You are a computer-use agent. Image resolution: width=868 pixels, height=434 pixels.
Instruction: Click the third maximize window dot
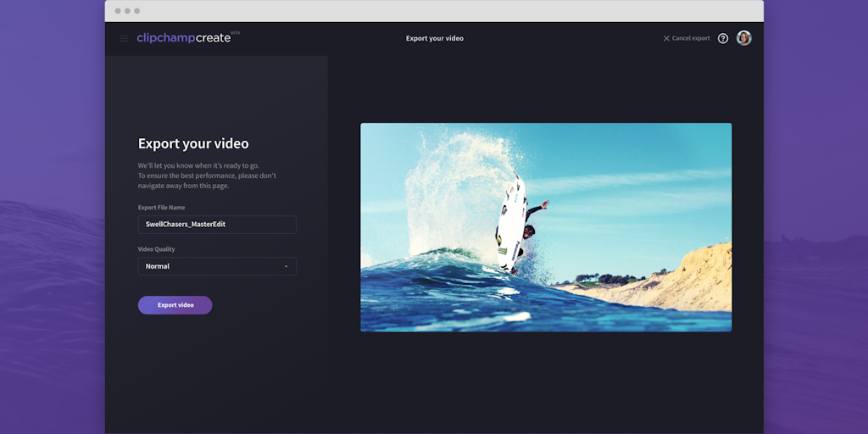[x=136, y=11]
